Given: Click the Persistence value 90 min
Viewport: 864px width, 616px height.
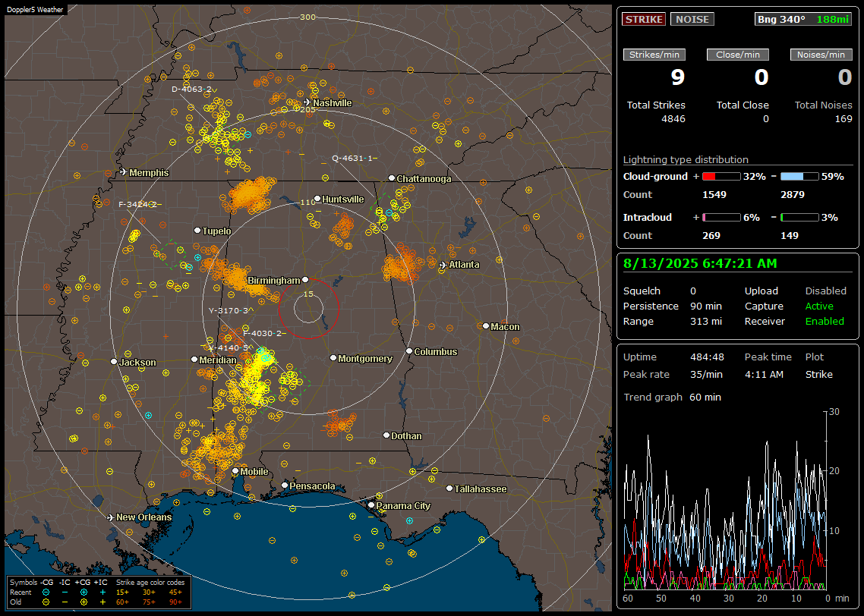Looking at the screenshot, I should coord(706,306).
